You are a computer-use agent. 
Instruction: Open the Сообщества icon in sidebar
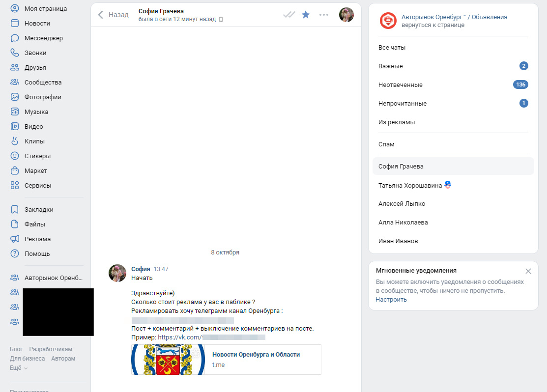coord(15,82)
